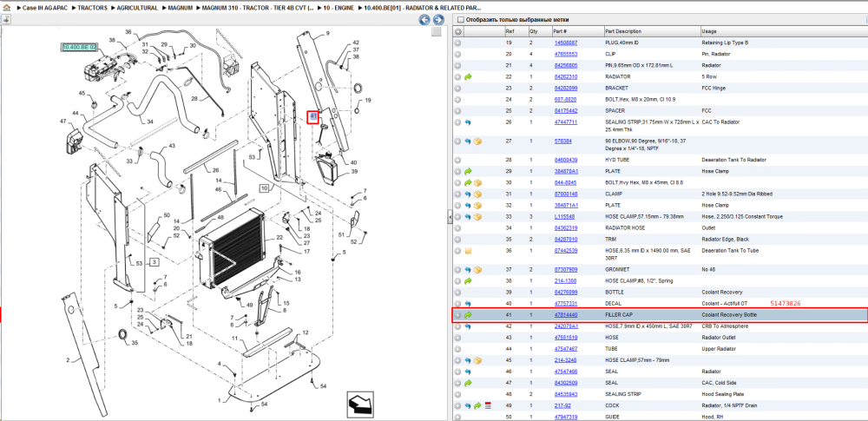Image resolution: width=868 pixels, height=421 pixels.
Task: Toggle the 'Отобразить только выбранные метки' checkbox
Action: click(461, 20)
